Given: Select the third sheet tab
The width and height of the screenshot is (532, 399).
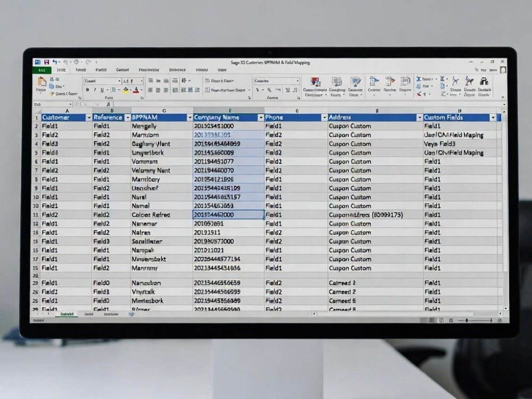Looking at the screenshot, I should click(111, 314).
